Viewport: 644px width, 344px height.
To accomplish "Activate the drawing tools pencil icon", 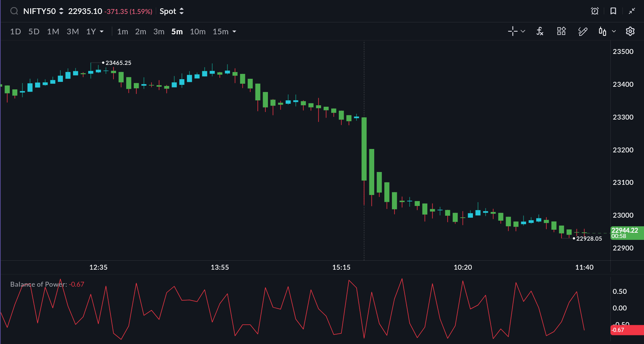I will (x=583, y=31).
